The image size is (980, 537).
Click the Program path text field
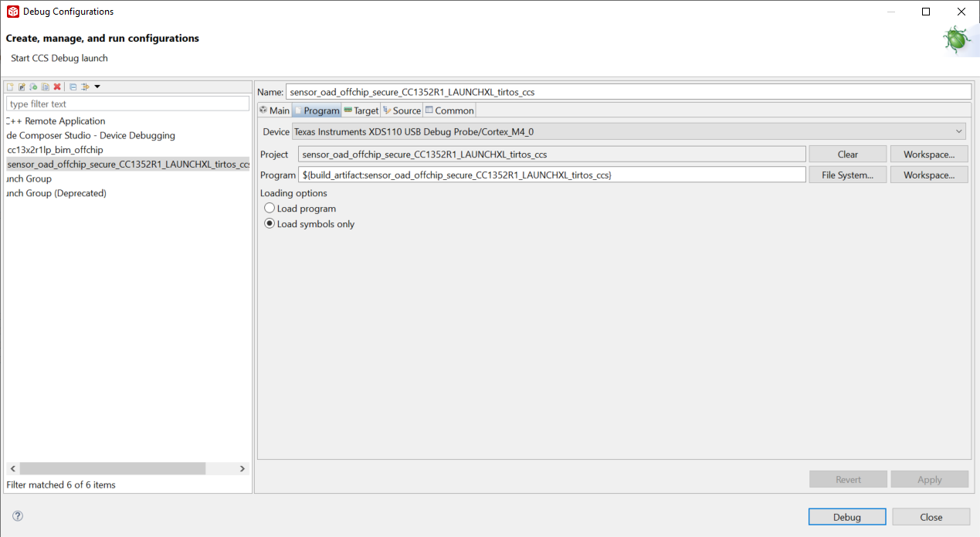pyautogui.click(x=552, y=175)
